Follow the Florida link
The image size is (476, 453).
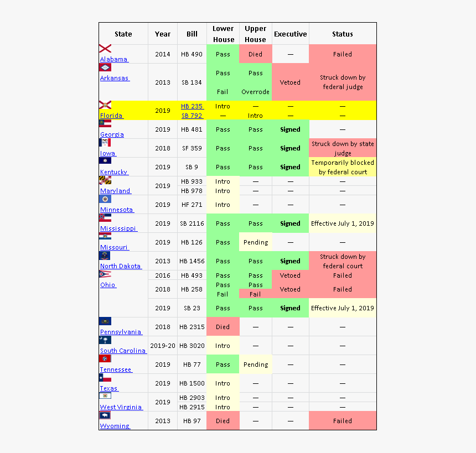112,115
